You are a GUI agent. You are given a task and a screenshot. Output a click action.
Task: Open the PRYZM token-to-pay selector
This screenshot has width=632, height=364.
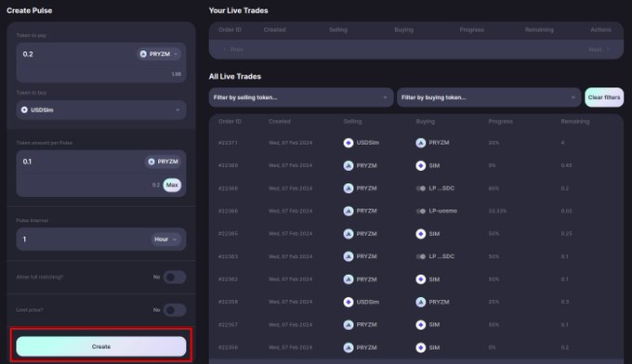[159, 54]
